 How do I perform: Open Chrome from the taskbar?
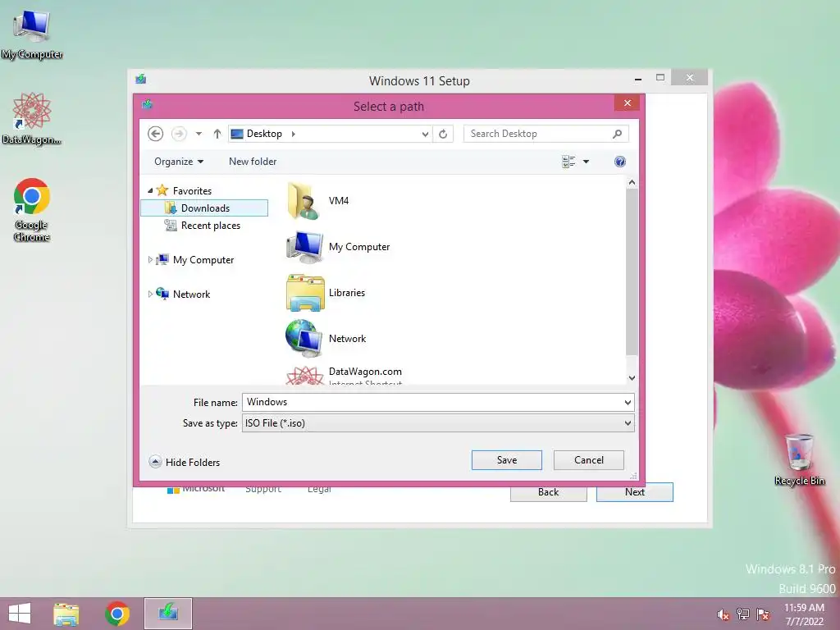[117, 614]
